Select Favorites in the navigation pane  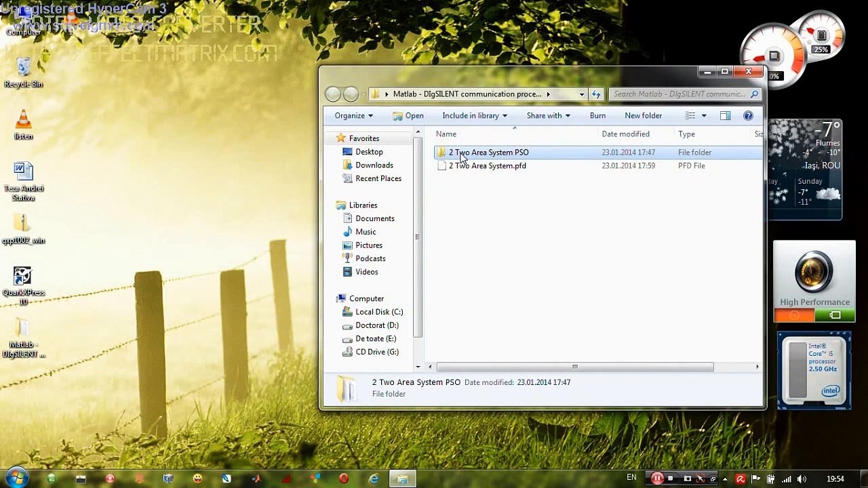click(364, 138)
